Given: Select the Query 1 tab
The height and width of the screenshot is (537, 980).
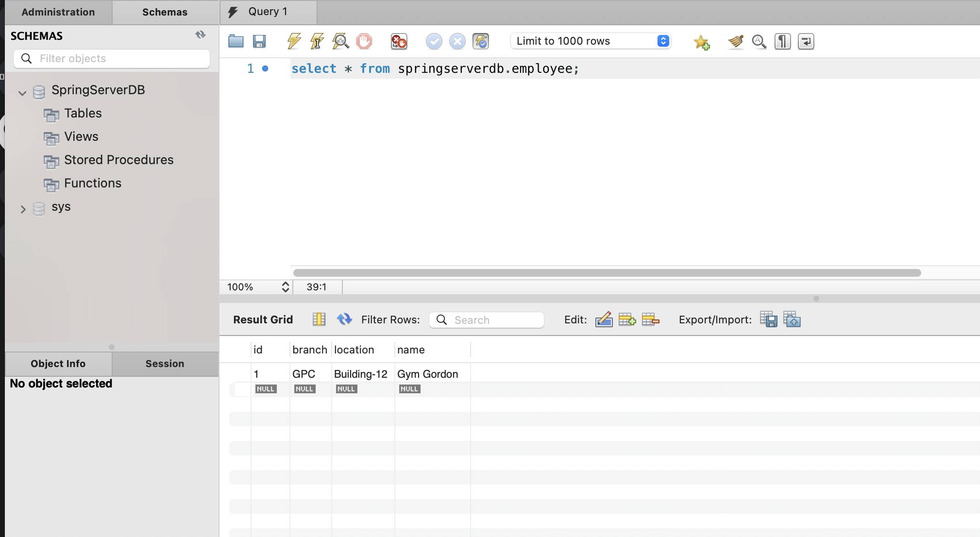Looking at the screenshot, I should point(269,12).
